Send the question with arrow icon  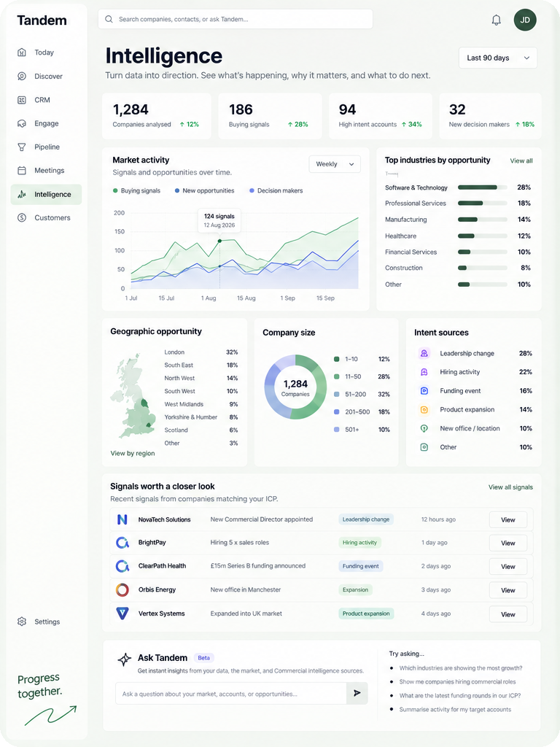click(x=357, y=693)
